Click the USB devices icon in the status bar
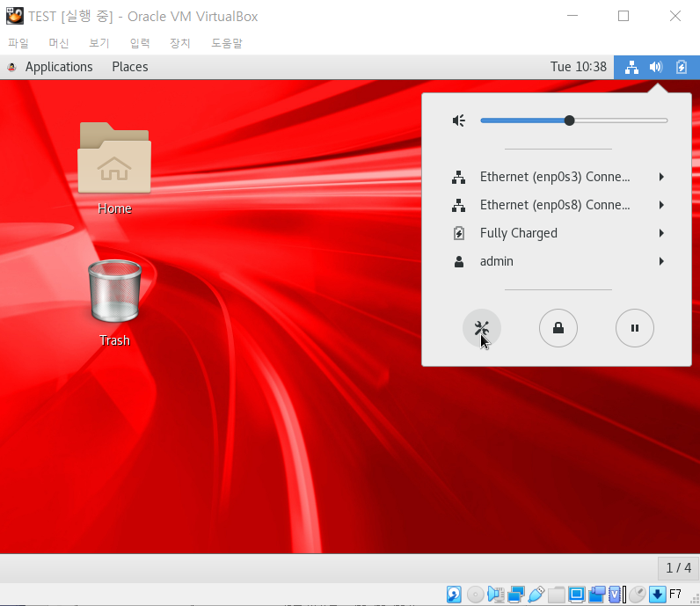The width and height of the screenshot is (700, 606). click(536, 595)
